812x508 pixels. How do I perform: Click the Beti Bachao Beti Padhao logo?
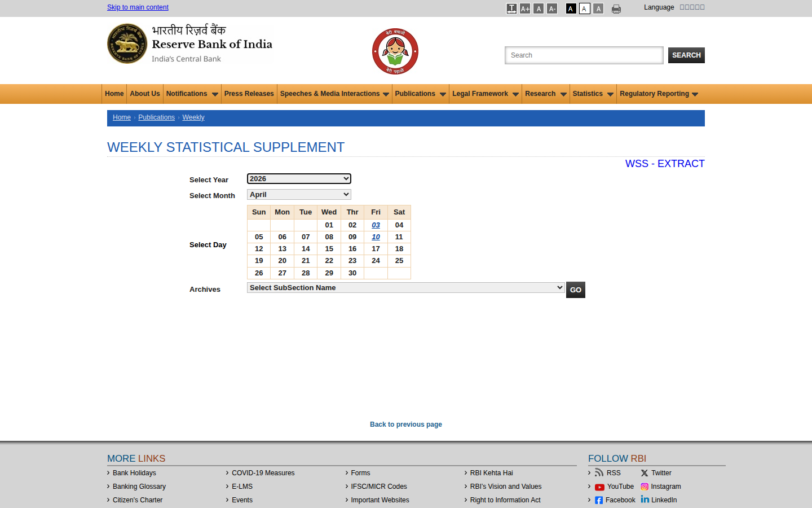coord(395,51)
